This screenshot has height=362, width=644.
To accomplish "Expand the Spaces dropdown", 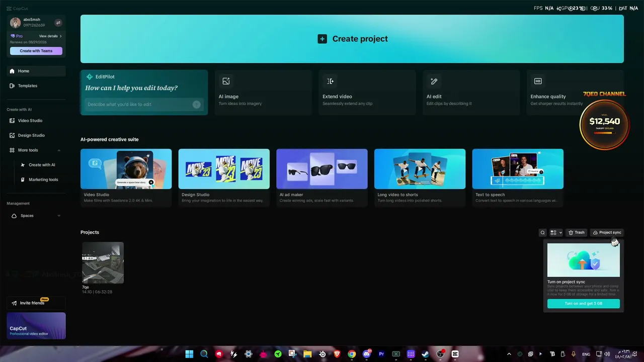I will click(59, 216).
